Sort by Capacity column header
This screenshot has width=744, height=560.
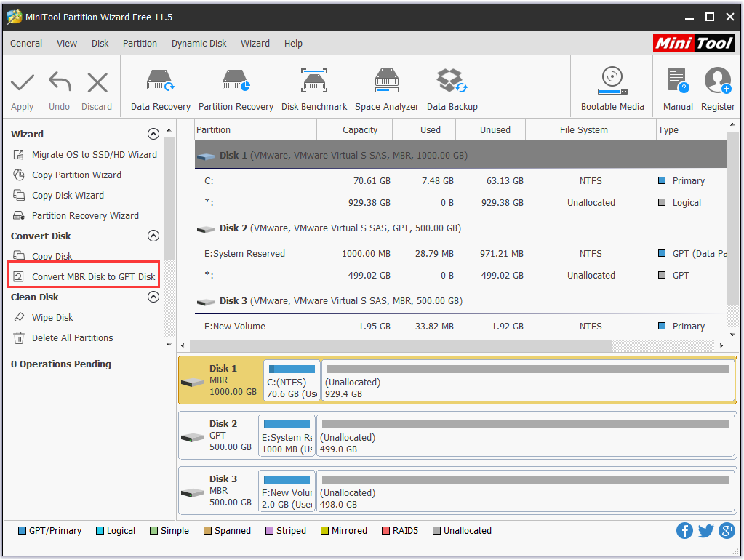tap(354, 130)
